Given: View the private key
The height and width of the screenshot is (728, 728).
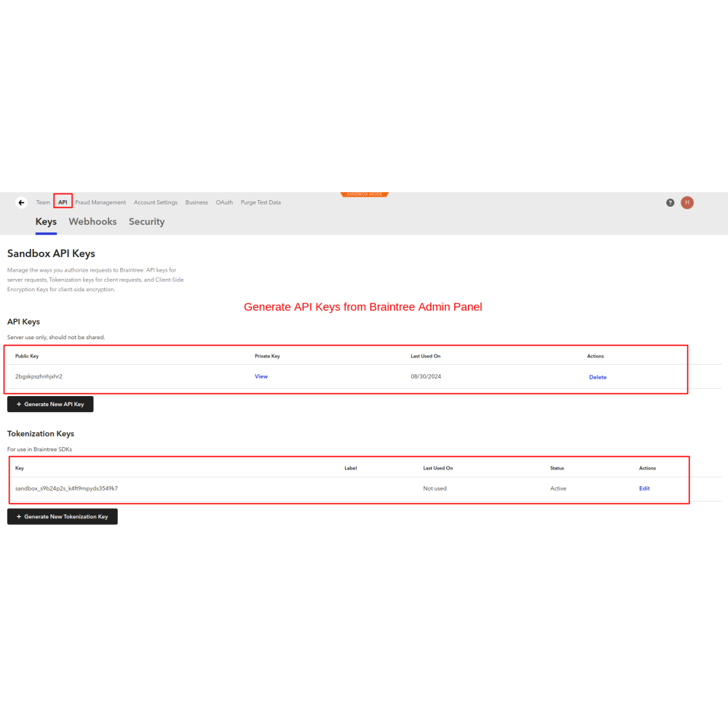Looking at the screenshot, I should 261,376.
